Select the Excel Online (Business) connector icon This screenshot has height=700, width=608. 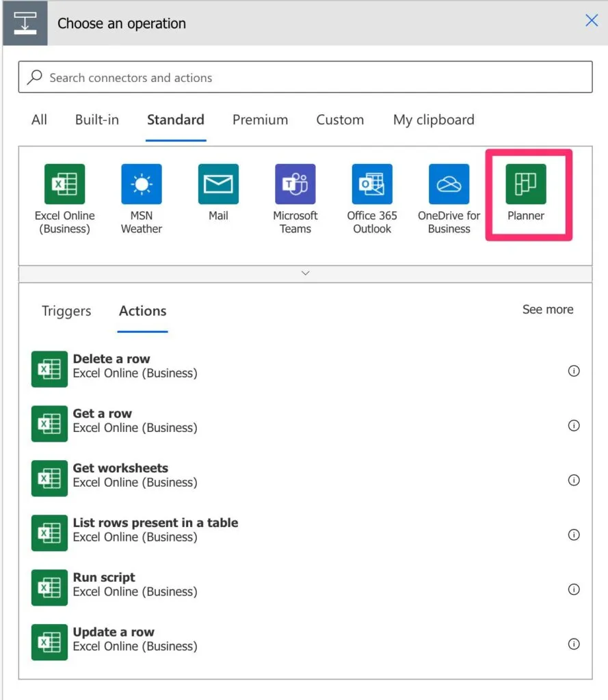point(64,185)
